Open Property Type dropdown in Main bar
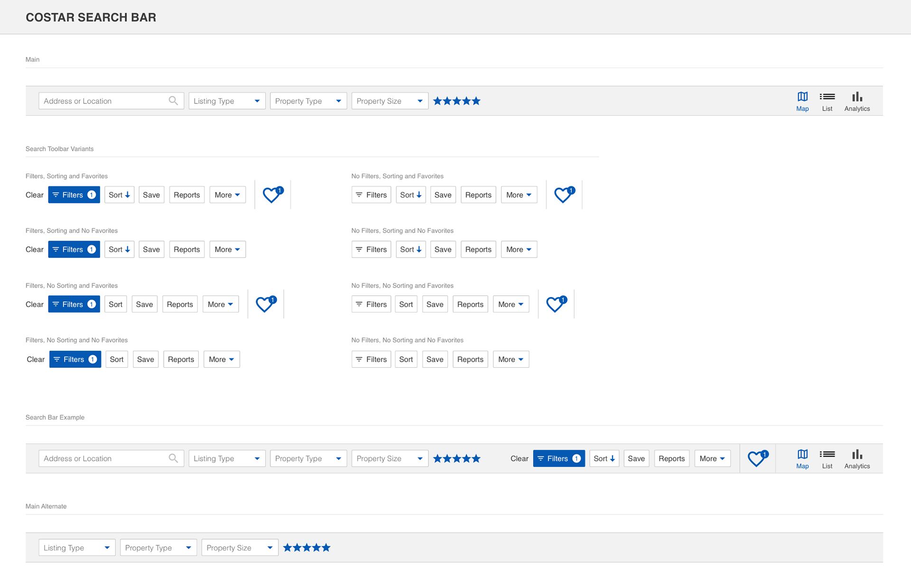The width and height of the screenshot is (911, 588). 308,101
